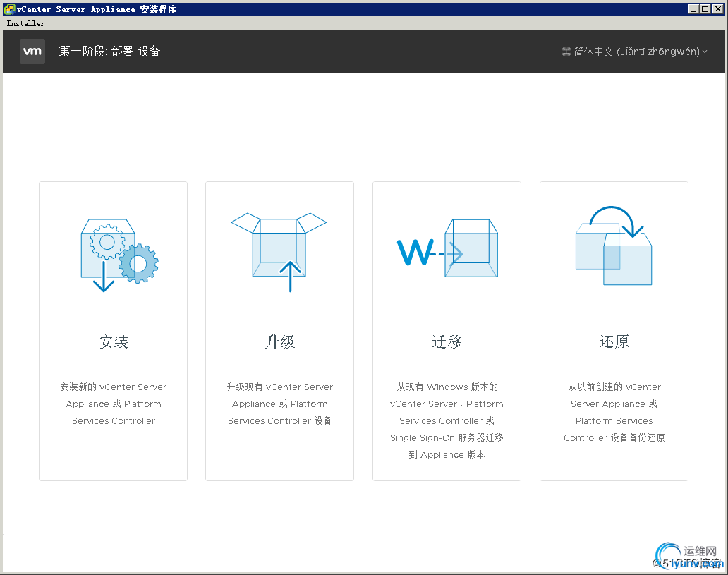Click the Migrate W-to-box icon
The width and height of the screenshot is (728, 575).
(x=447, y=248)
